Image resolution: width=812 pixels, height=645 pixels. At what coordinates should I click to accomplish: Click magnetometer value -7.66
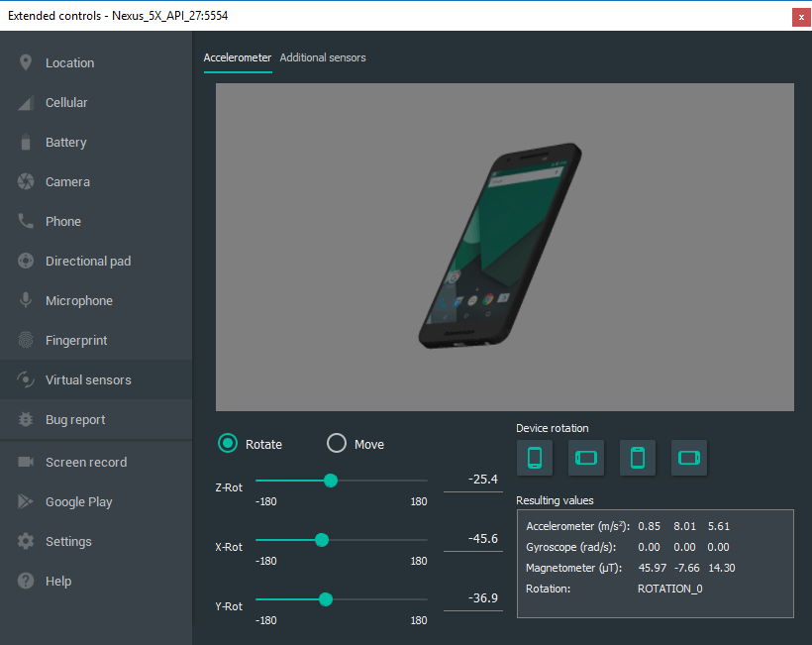686,568
